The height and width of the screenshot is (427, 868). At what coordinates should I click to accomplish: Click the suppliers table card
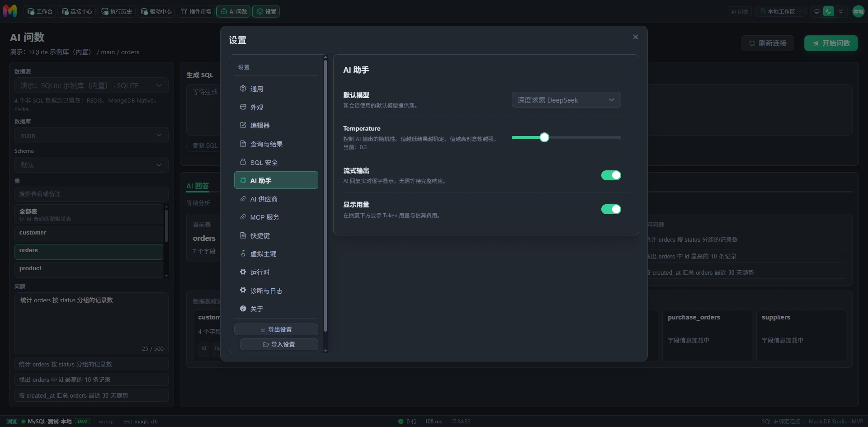pyautogui.click(x=801, y=335)
